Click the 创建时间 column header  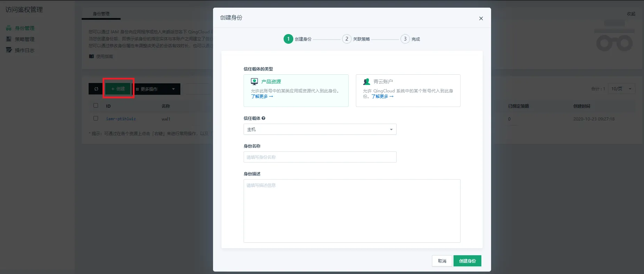point(582,106)
